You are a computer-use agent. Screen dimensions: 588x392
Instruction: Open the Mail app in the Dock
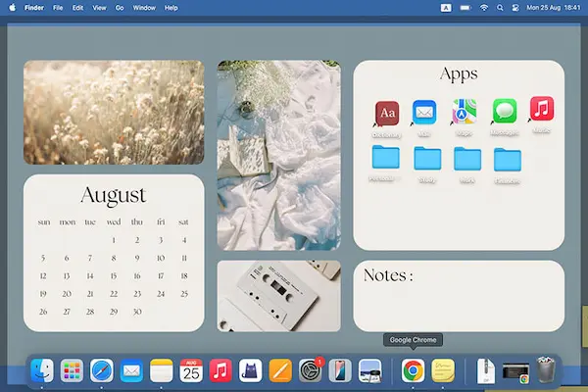click(x=131, y=370)
